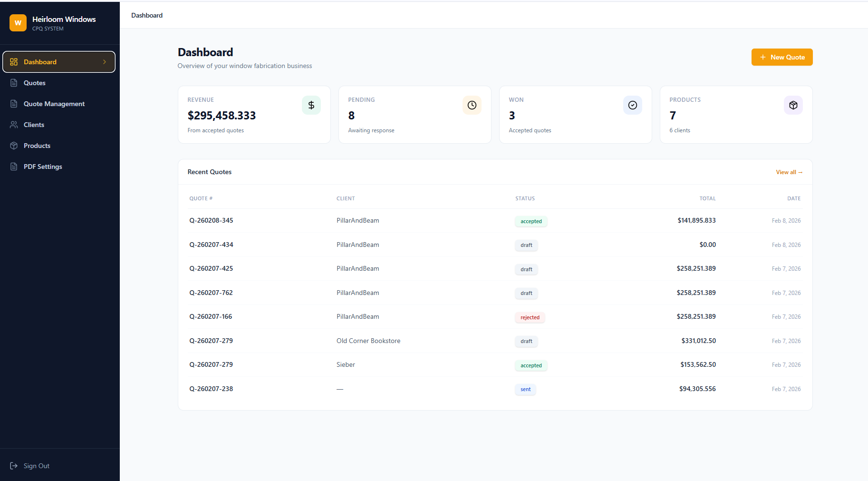Click the Quote Management icon in sidebar
The image size is (868, 481).
pyautogui.click(x=14, y=104)
